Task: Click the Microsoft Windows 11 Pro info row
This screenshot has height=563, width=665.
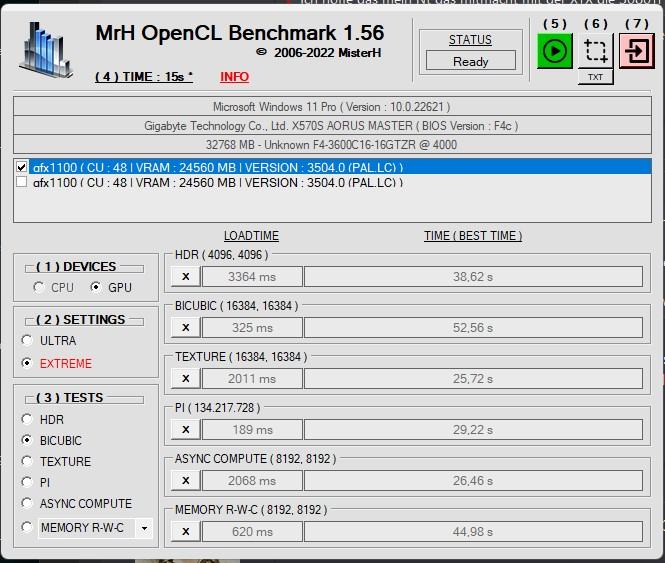Action: click(332, 106)
